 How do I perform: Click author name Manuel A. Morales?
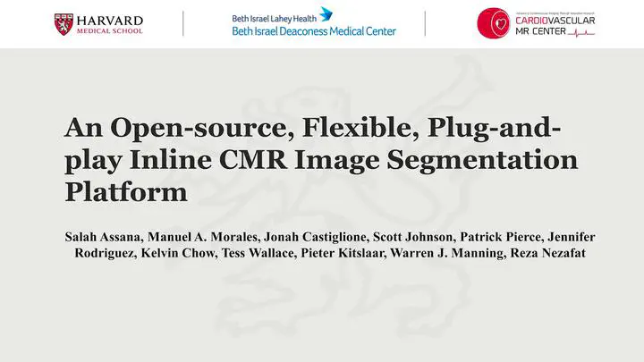click(203, 237)
